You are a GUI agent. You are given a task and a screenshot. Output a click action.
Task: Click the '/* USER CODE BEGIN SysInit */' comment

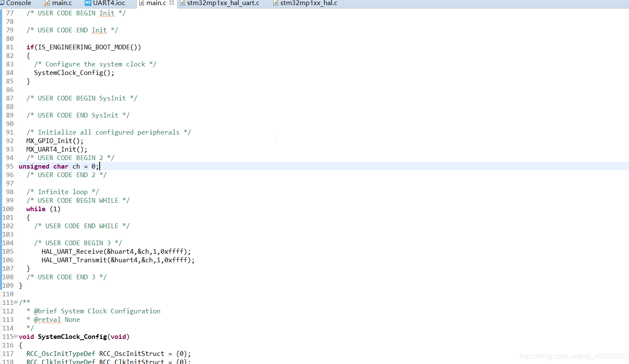tap(82, 98)
